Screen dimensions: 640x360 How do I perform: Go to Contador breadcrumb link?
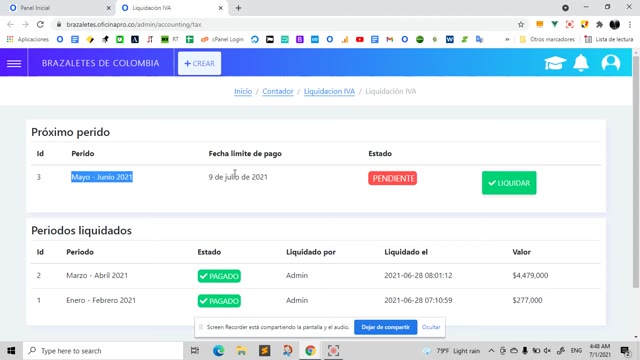pos(278,91)
